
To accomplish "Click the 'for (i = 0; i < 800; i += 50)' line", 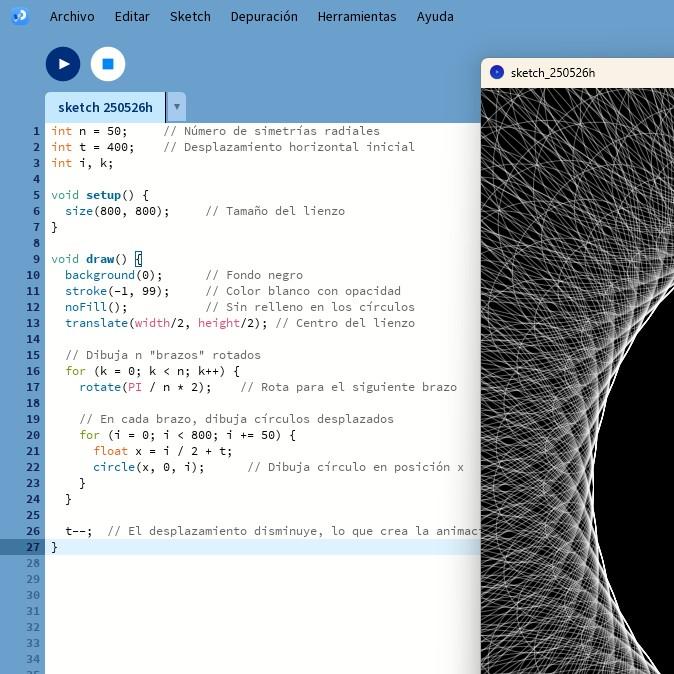I will (187, 435).
